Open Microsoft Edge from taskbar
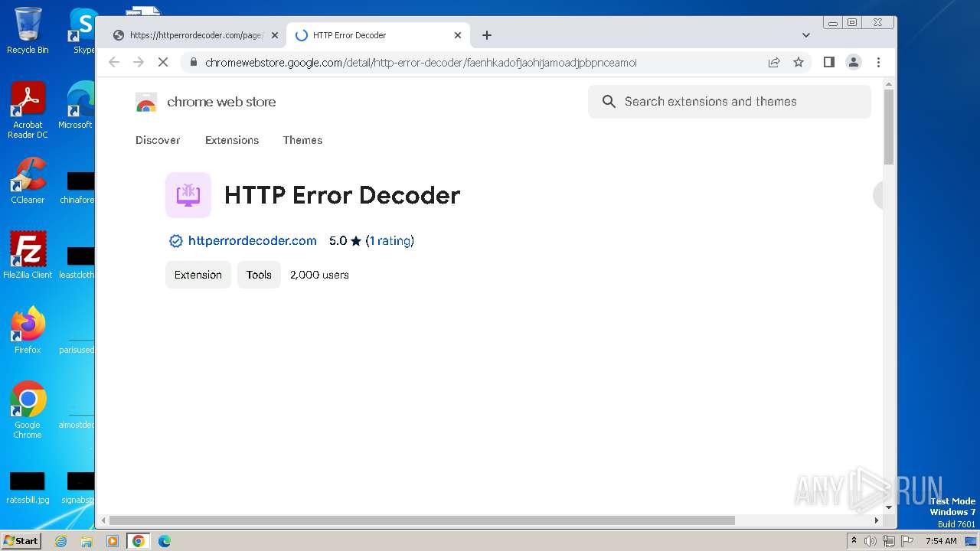The width and height of the screenshot is (980, 551). click(164, 541)
